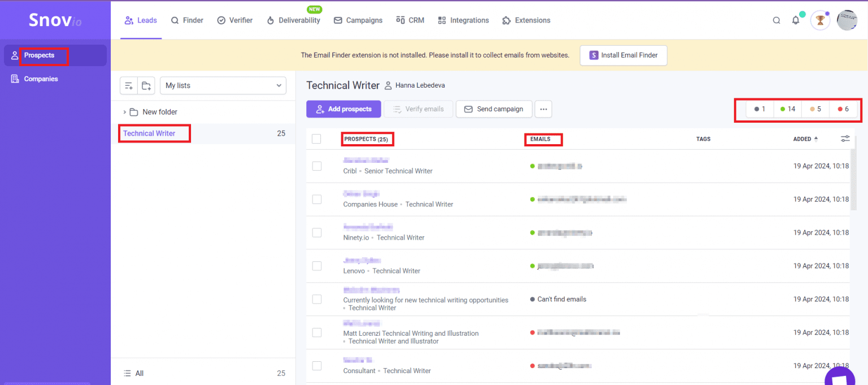Click the add new folder icon

[x=146, y=86]
